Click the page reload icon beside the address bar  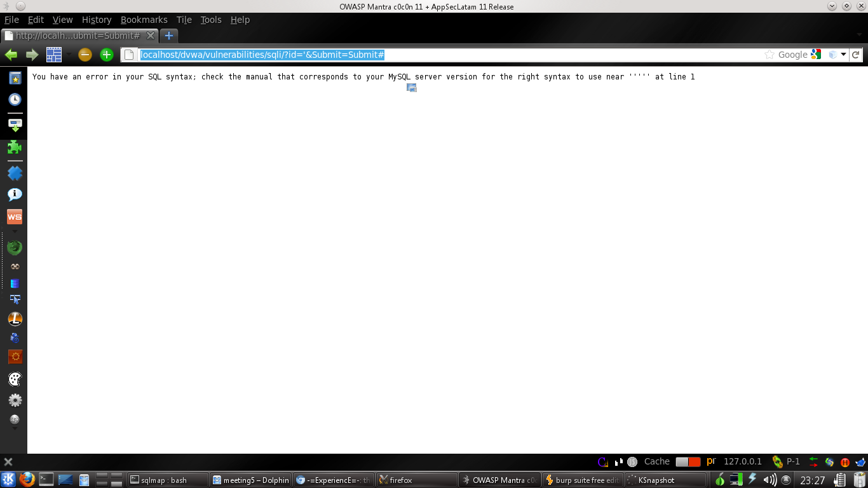coord(856,54)
